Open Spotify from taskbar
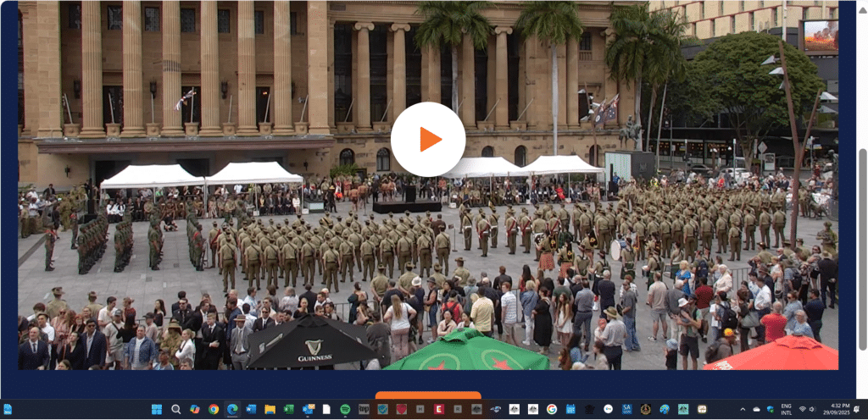This screenshot has width=868, height=420. 345,410
